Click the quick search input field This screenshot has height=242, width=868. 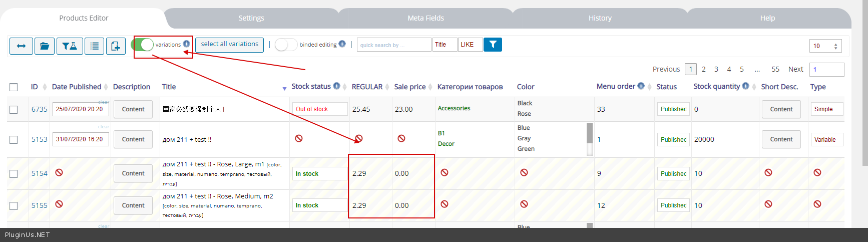pyautogui.click(x=393, y=45)
